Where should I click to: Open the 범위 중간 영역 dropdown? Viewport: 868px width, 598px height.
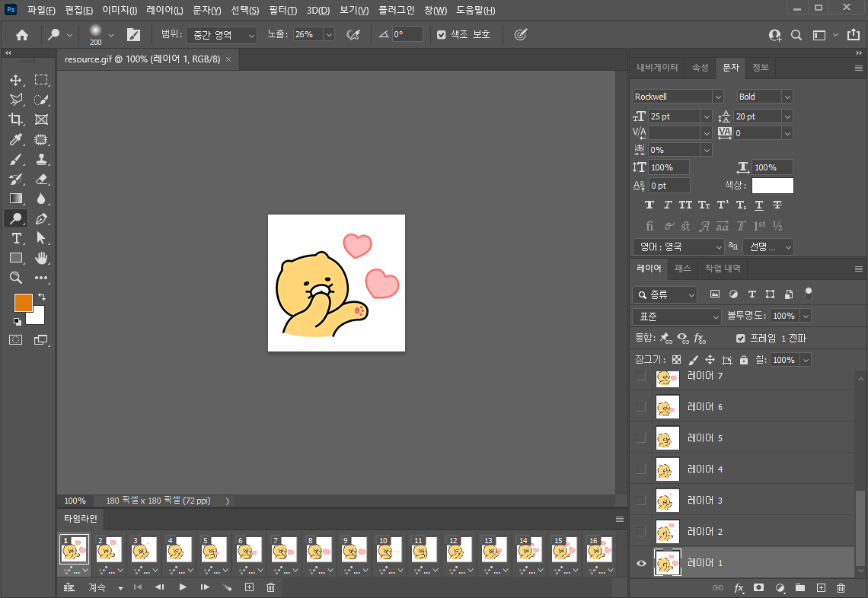pos(222,36)
